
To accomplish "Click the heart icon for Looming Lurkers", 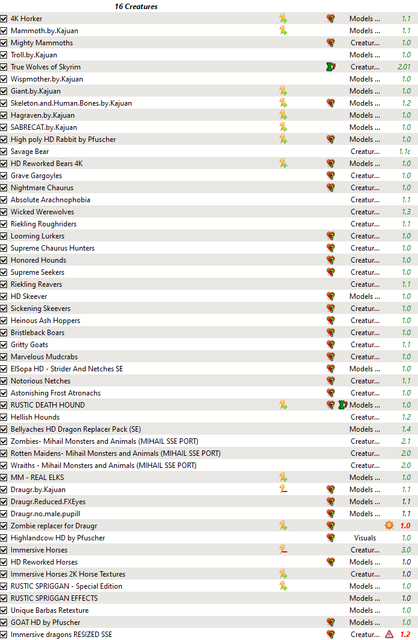I will point(331,236).
